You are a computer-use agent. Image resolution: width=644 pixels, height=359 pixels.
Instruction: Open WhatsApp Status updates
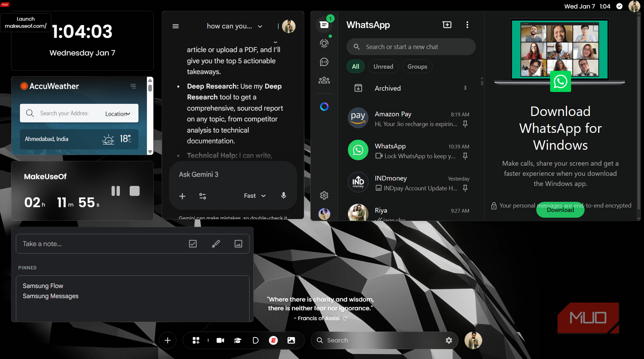tap(324, 43)
